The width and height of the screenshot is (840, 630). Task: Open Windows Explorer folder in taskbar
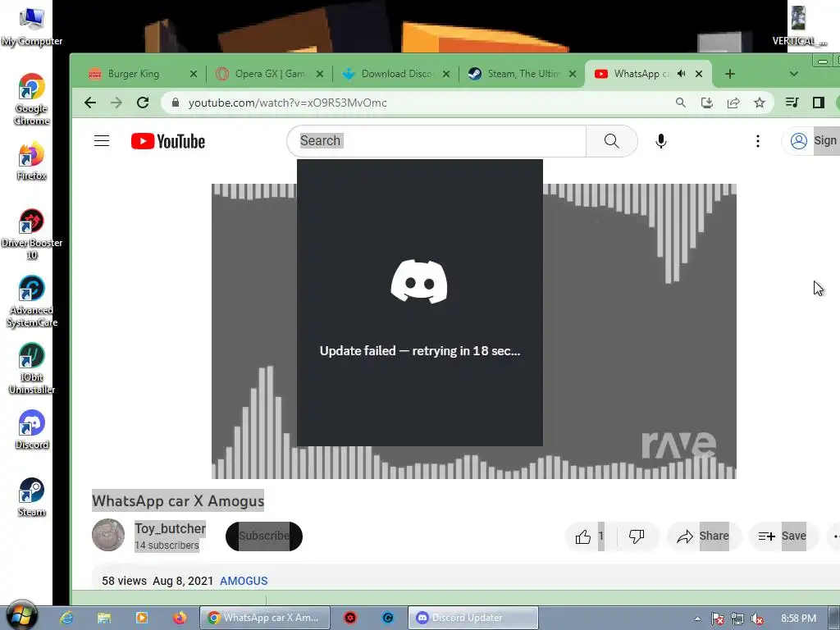click(104, 618)
